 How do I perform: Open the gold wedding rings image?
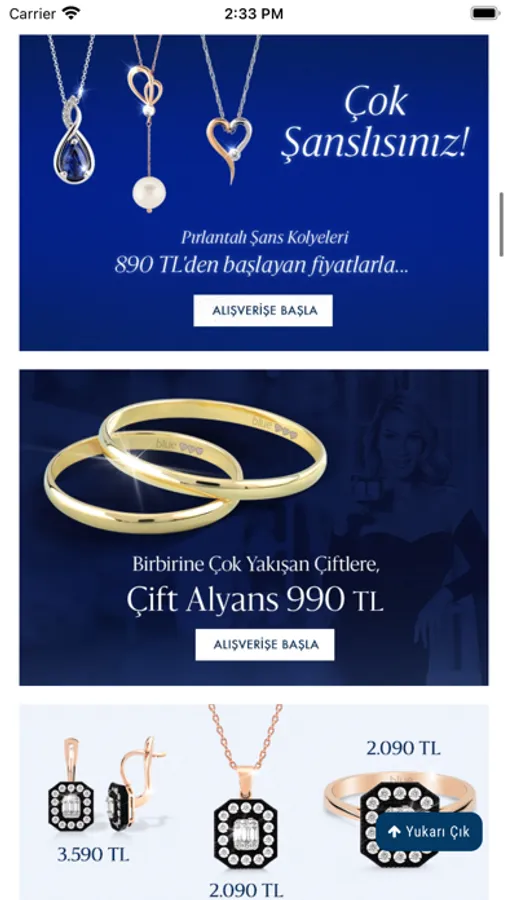(x=185, y=465)
